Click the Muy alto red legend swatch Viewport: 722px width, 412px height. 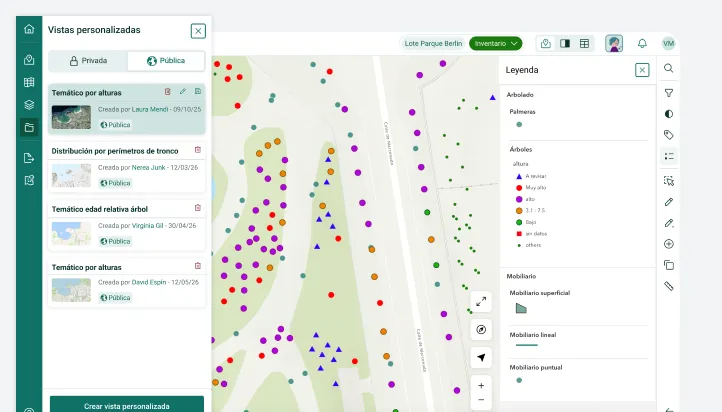click(519, 188)
